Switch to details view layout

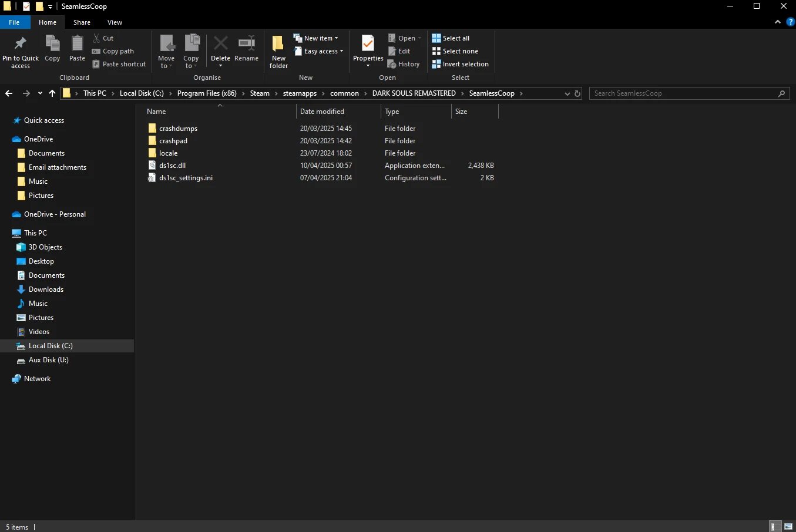pos(775,527)
